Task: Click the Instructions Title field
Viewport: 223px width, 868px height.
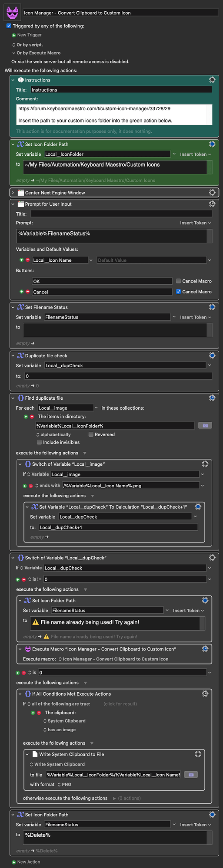Action: [121, 90]
